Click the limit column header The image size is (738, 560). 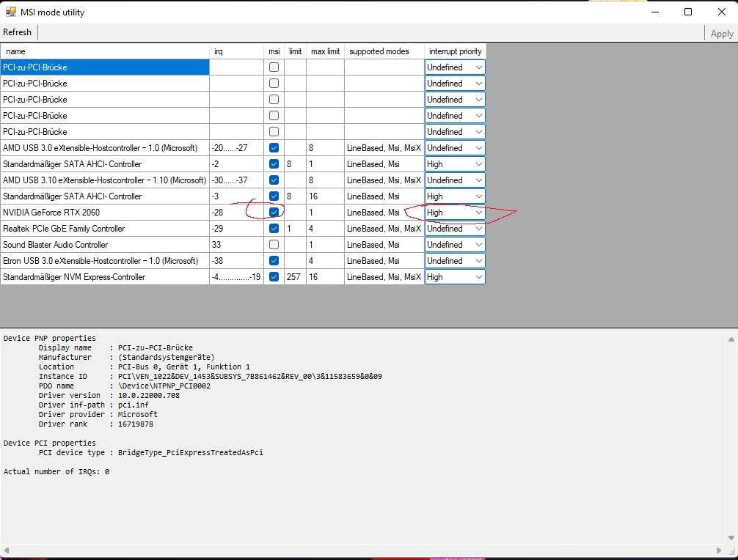[x=295, y=51]
